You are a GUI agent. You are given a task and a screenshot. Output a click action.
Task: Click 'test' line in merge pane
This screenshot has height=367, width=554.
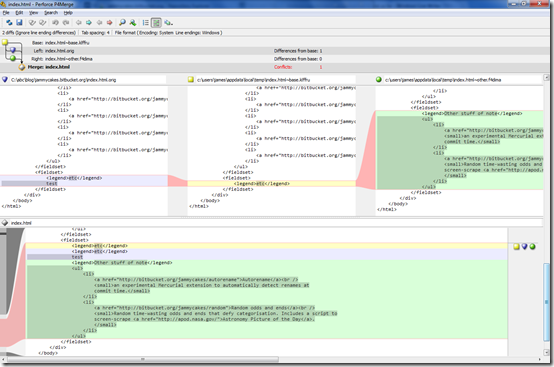[77, 257]
